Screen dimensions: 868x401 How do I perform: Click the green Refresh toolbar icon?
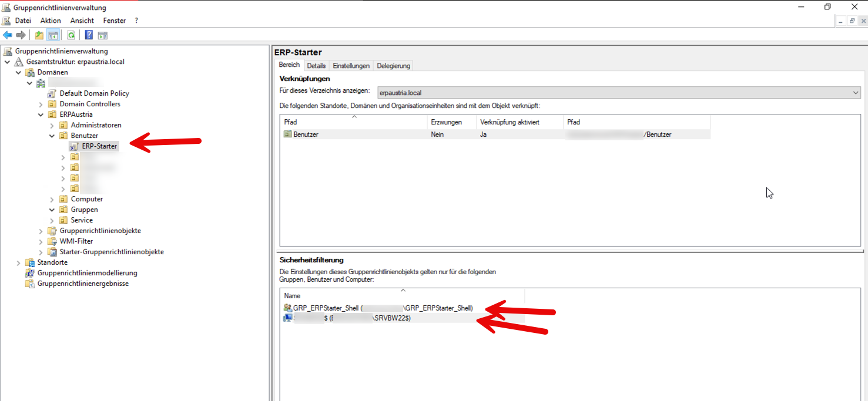tap(71, 35)
